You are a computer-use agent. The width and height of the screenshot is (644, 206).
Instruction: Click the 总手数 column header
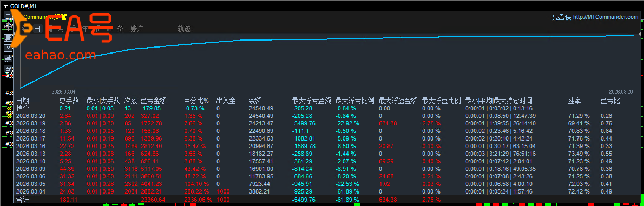point(69,101)
